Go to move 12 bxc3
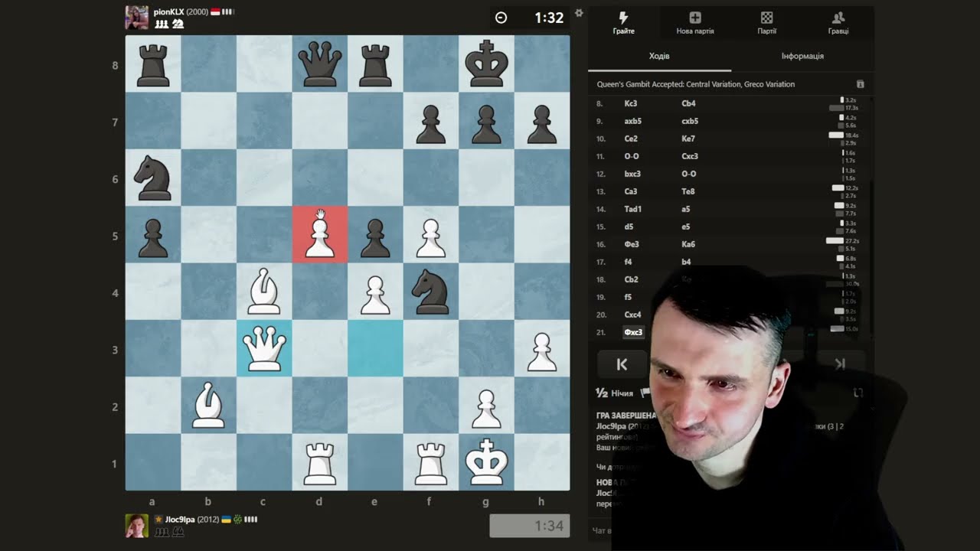 click(633, 174)
